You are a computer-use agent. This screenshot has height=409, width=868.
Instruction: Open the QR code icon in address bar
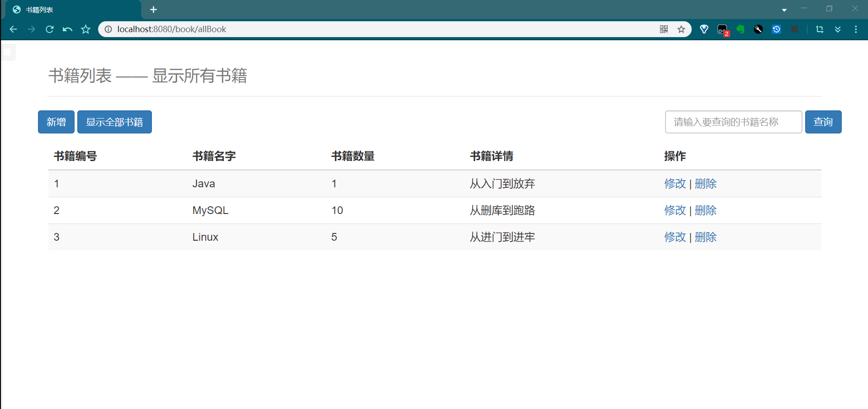[x=664, y=29]
